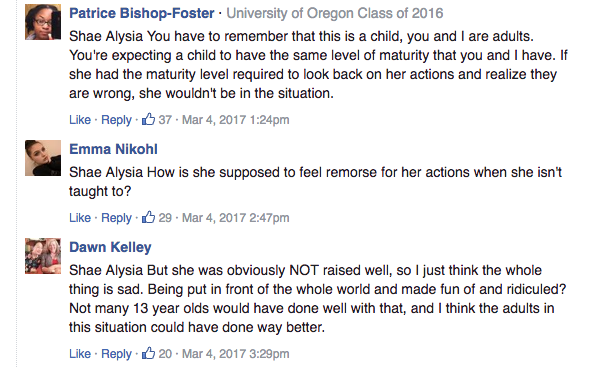Screen dimensions: 607x367
Task: Click the Mar 4, 2017 2:47pm timestamp
Action: (x=235, y=218)
